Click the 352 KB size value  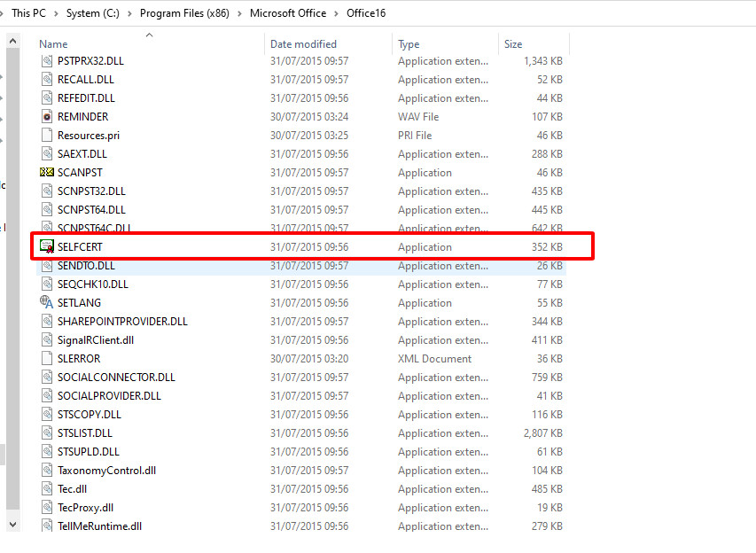547,247
